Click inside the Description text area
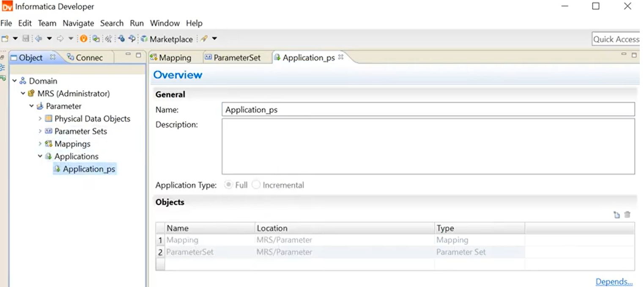 point(428,146)
